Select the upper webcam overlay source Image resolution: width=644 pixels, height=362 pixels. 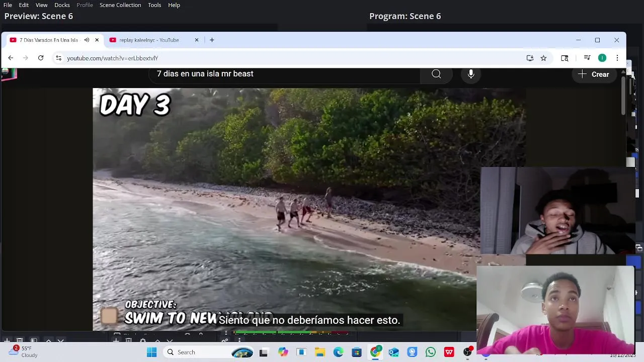tap(557, 211)
